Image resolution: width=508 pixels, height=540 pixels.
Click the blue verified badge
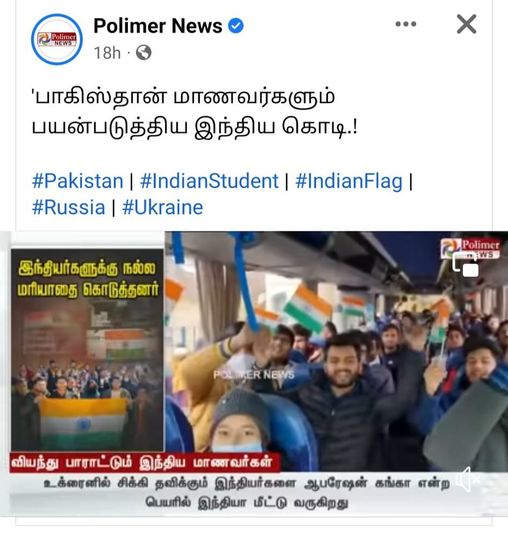point(236,26)
